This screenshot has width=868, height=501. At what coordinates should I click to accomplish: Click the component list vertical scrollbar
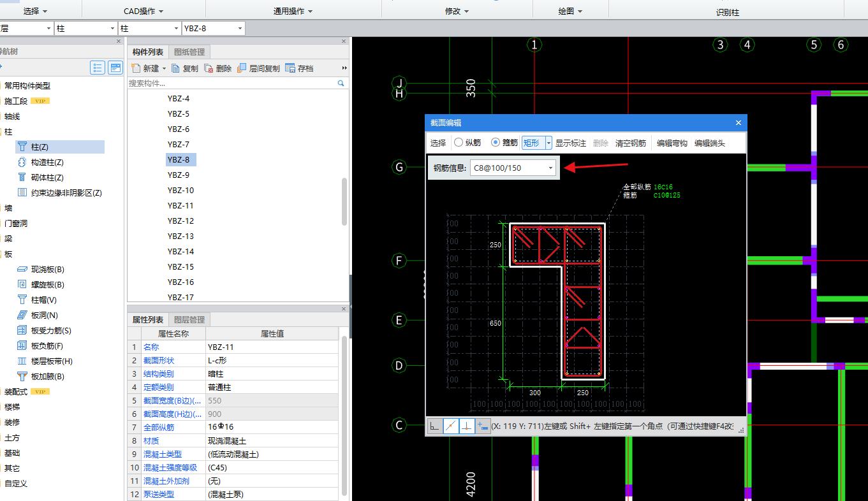point(345,201)
